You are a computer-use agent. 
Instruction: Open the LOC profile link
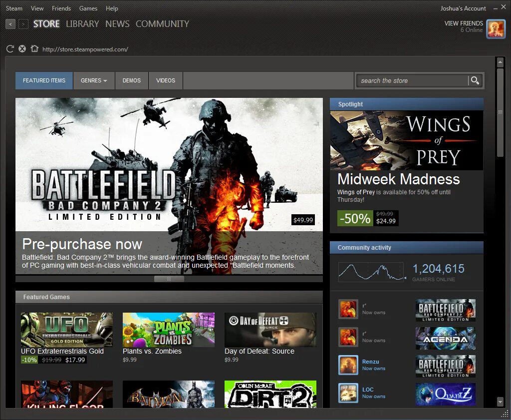[368, 390]
